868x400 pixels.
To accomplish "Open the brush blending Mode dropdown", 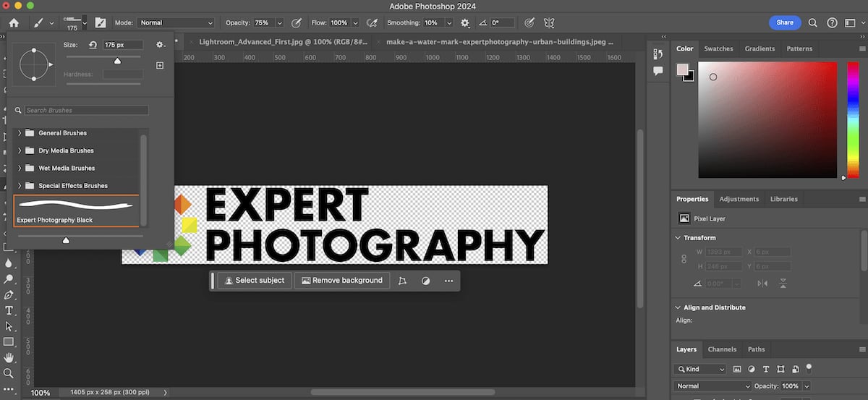I will [176, 23].
